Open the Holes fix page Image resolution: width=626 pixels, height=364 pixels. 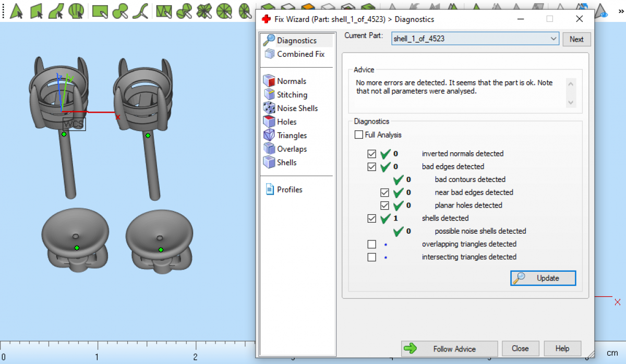(x=286, y=122)
